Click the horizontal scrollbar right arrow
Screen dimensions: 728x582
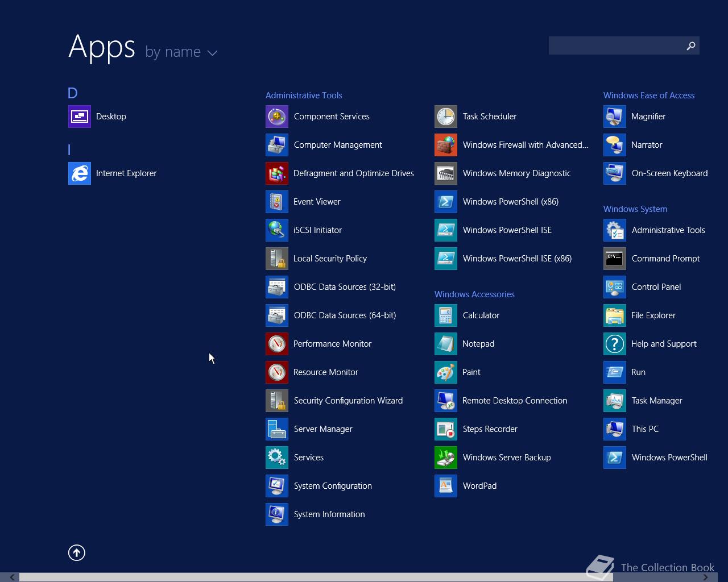coord(705,577)
